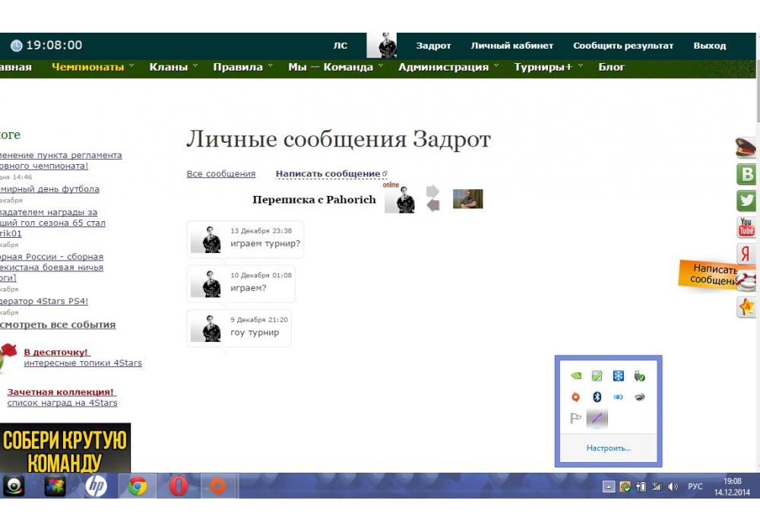Screen dimensions: 760x532
Task: Open the Все сообщения link
Action: (220, 174)
